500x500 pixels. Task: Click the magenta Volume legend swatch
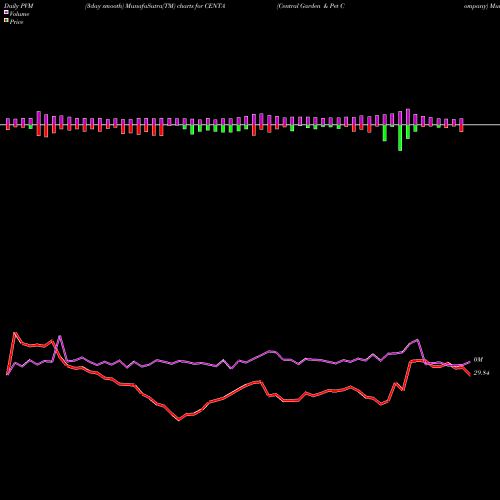(6, 12)
